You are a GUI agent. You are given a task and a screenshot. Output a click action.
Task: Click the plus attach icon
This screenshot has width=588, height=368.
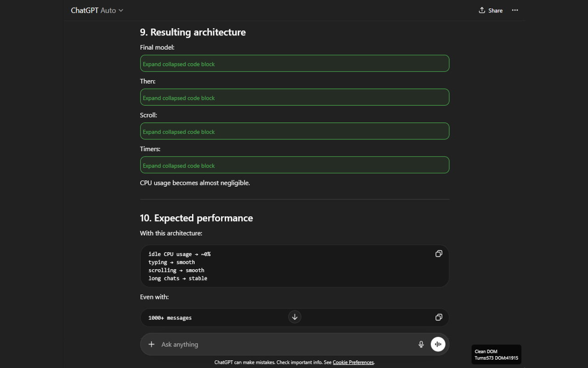click(151, 344)
